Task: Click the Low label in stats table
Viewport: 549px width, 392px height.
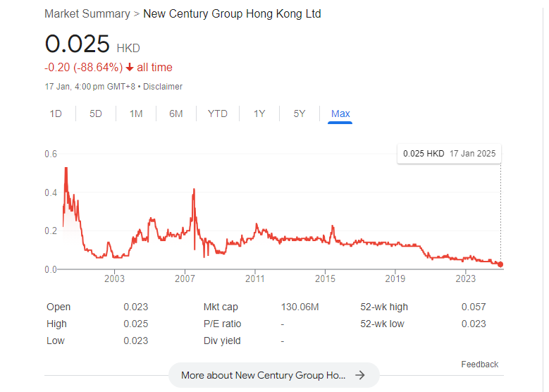Action: pyautogui.click(x=55, y=341)
